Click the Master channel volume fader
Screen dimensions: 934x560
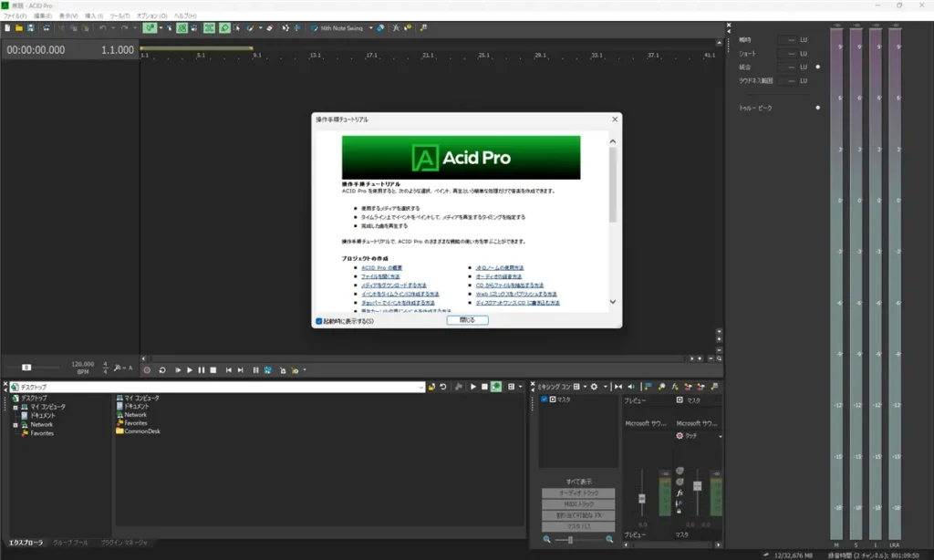tap(698, 486)
